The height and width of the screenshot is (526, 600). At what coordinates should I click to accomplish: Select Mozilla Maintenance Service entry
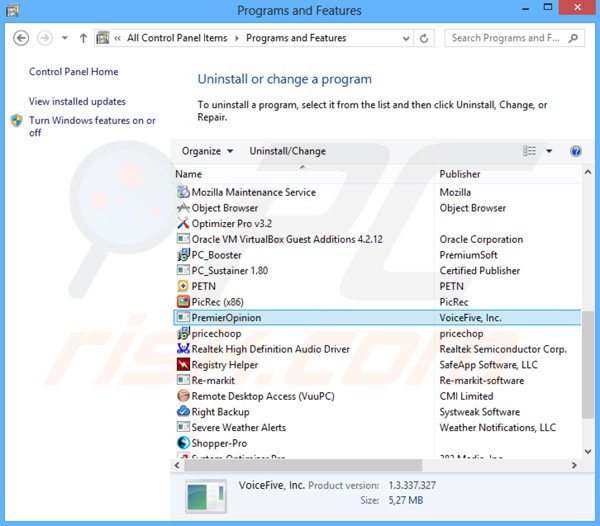coord(254,192)
